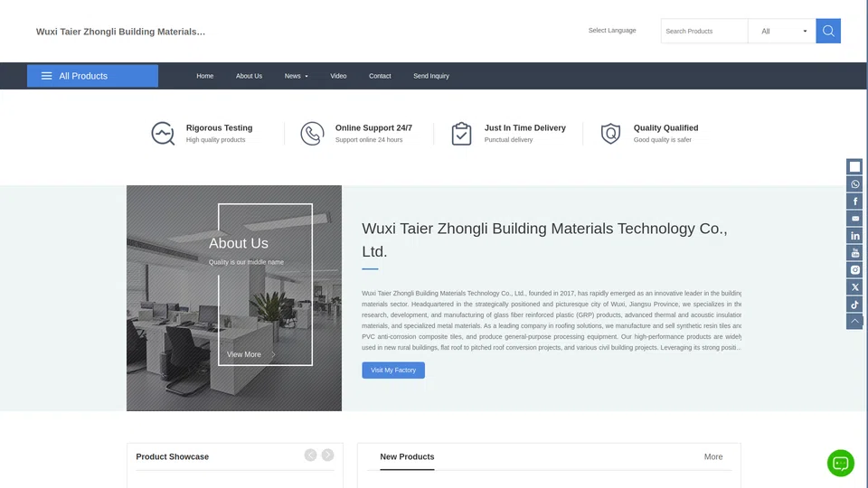Click View More in About Us image
Viewport: 868px width, 488px height.
250,354
